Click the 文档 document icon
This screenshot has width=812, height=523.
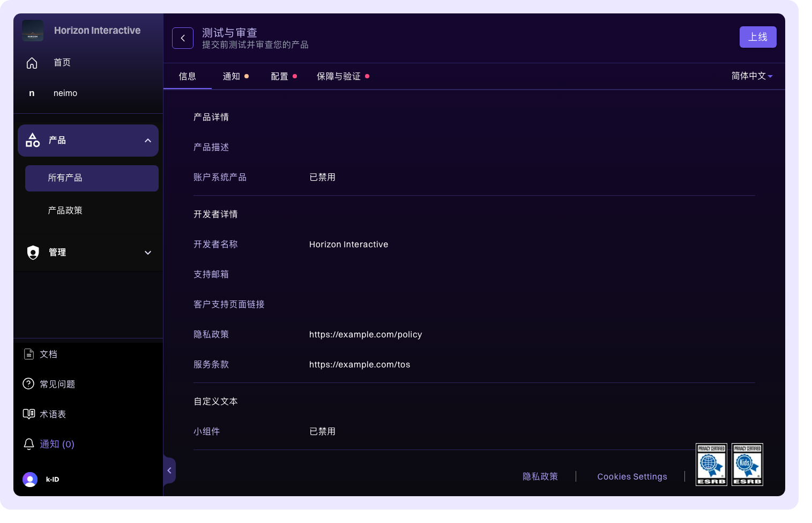(x=29, y=354)
